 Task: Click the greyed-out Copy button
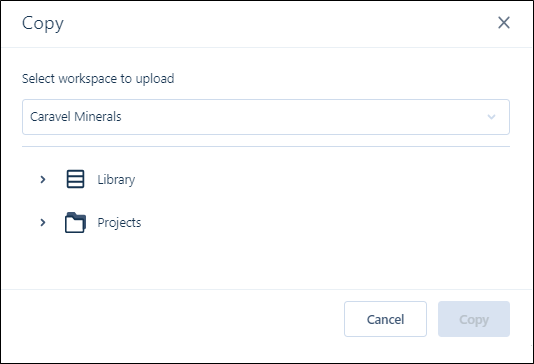[x=474, y=319]
